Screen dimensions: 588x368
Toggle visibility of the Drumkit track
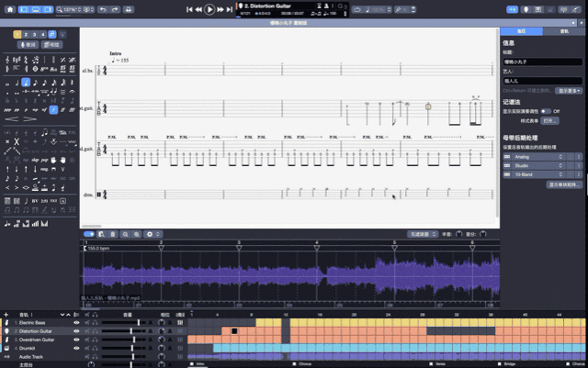pyautogui.click(x=77, y=348)
